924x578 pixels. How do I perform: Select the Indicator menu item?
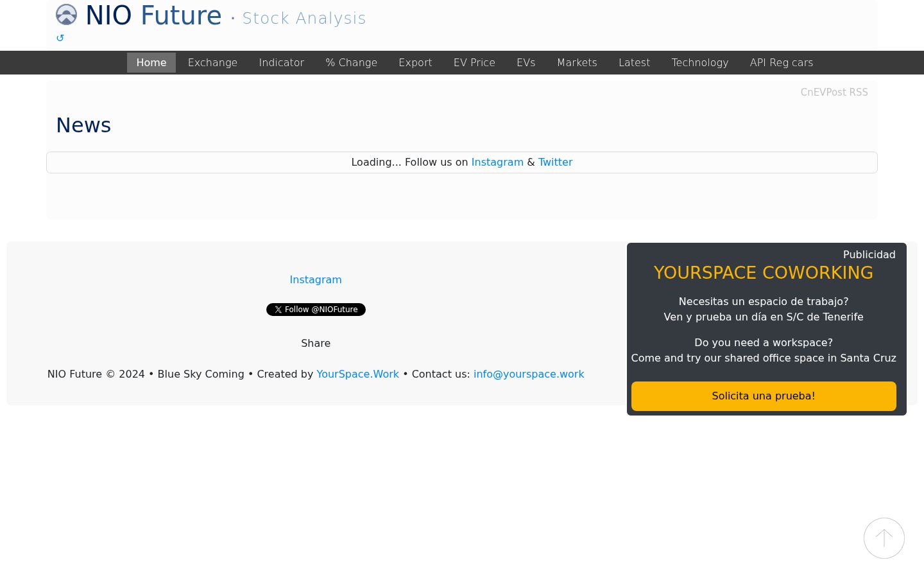click(x=281, y=62)
